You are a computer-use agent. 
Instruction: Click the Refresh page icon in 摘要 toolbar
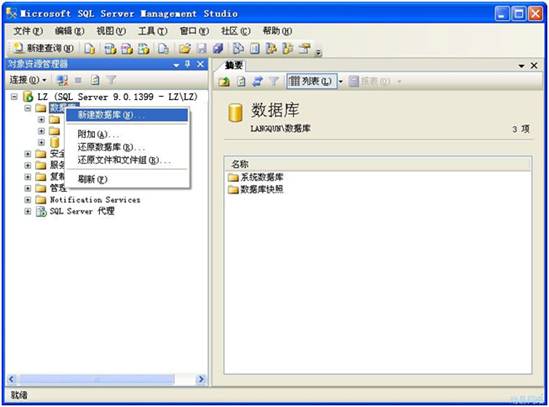tap(241, 82)
